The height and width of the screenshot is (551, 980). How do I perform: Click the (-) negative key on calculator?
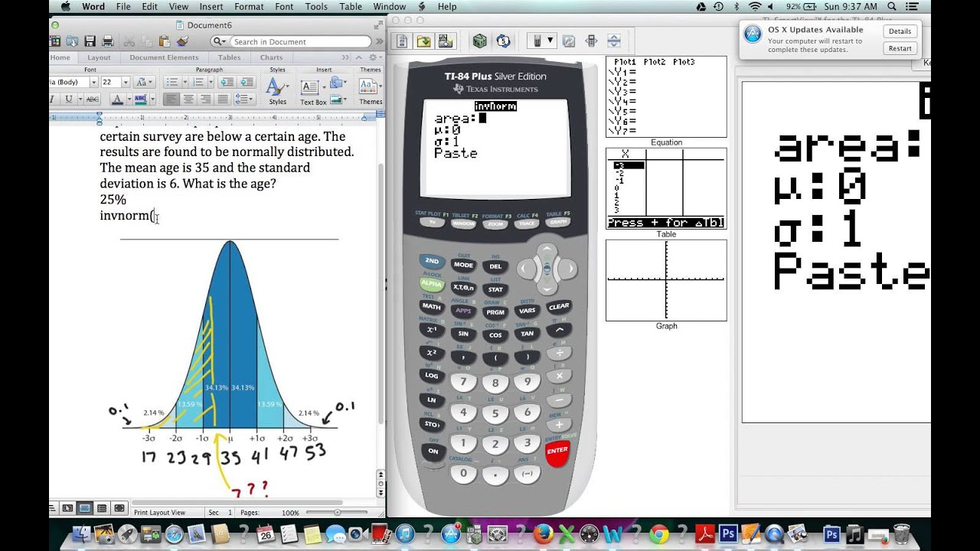coord(527,474)
